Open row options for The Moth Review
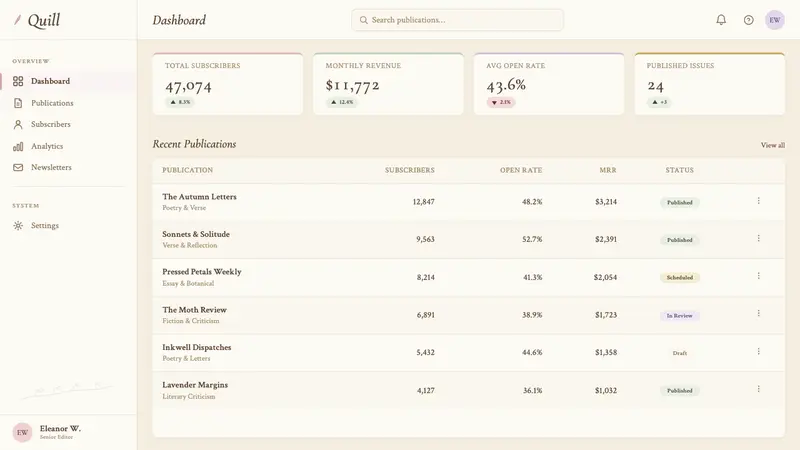Viewport: 800px width, 450px height. pos(759,313)
